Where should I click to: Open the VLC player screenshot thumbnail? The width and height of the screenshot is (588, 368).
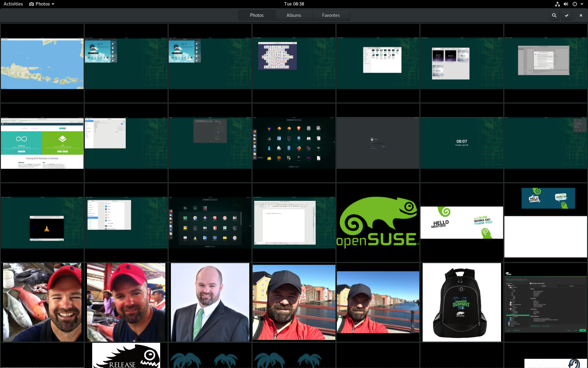tap(42, 222)
